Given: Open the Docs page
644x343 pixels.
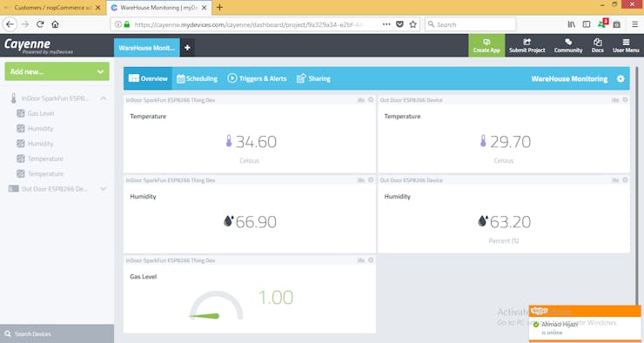Looking at the screenshot, I should (598, 45).
